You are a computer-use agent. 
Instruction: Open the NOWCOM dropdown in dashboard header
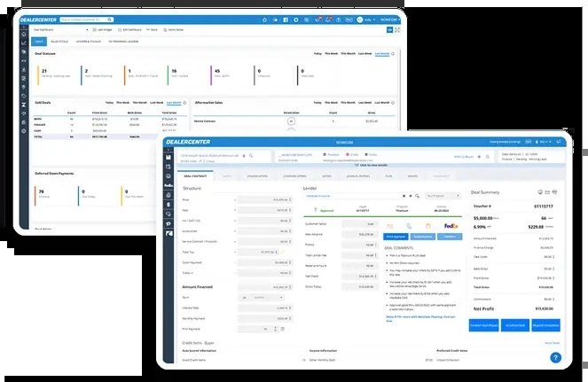pos(389,19)
